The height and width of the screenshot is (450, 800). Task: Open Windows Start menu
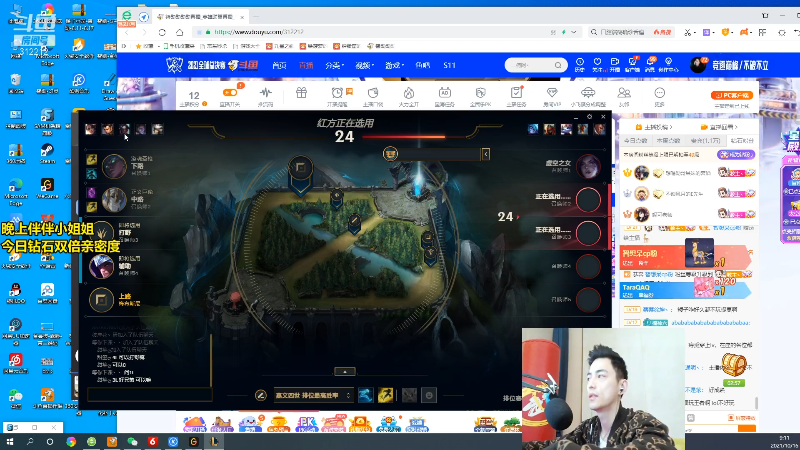(x=10, y=442)
